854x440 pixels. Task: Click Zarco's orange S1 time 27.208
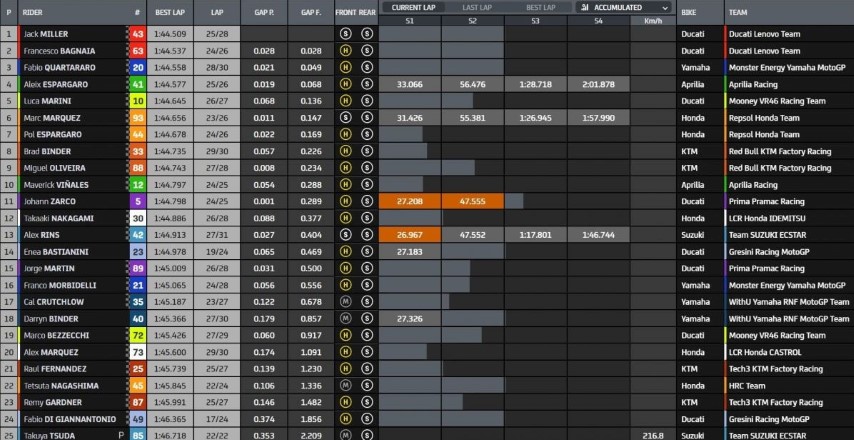(410, 201)
